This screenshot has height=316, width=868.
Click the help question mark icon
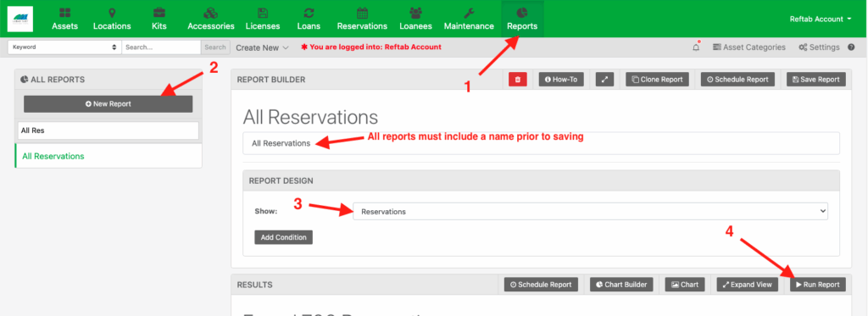click(x=851, y=47)
